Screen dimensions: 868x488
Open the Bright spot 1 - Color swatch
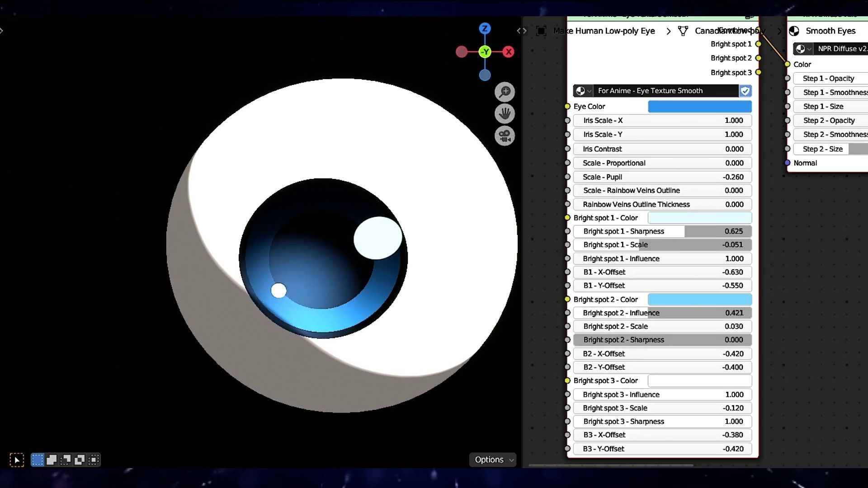click(700, 218)
